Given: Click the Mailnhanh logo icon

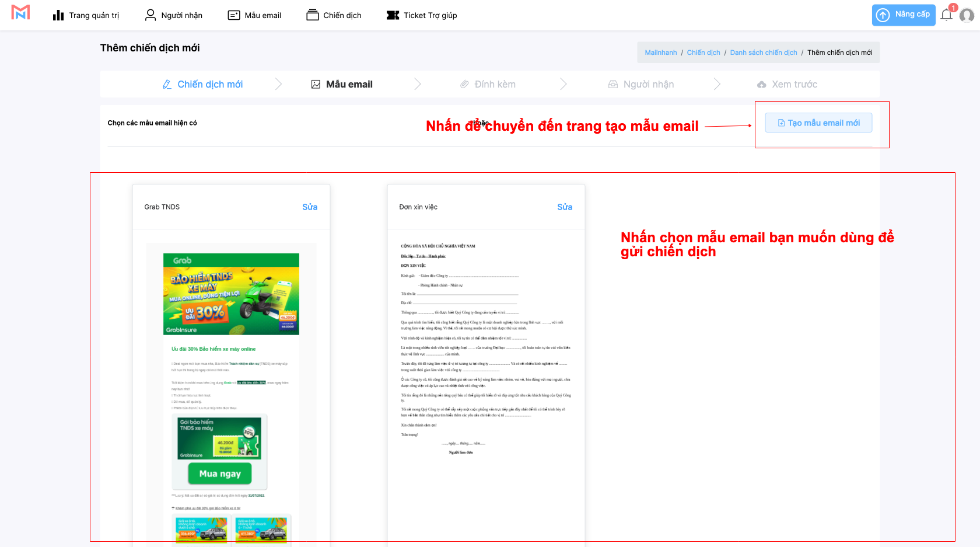Looking at the screenshot, I should 20,13.
